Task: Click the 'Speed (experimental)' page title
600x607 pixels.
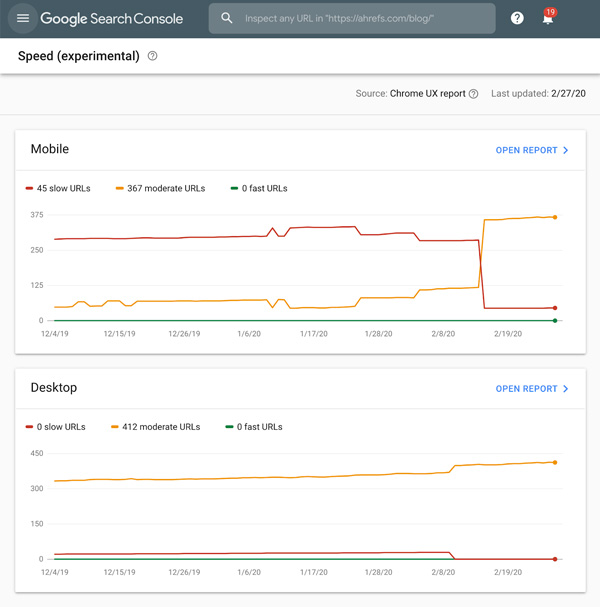Action: pyautogui.click(x=79, y=56)
